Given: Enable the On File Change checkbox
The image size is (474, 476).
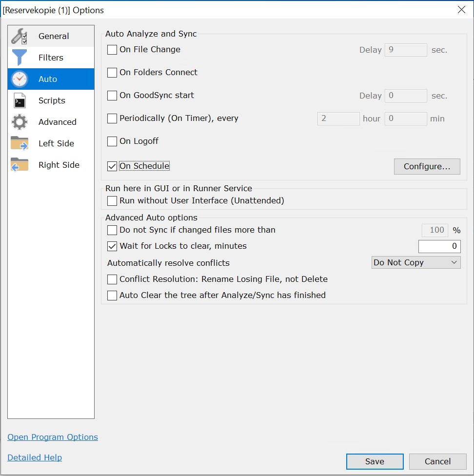Looking at the screenshot, I should point(112,50).
